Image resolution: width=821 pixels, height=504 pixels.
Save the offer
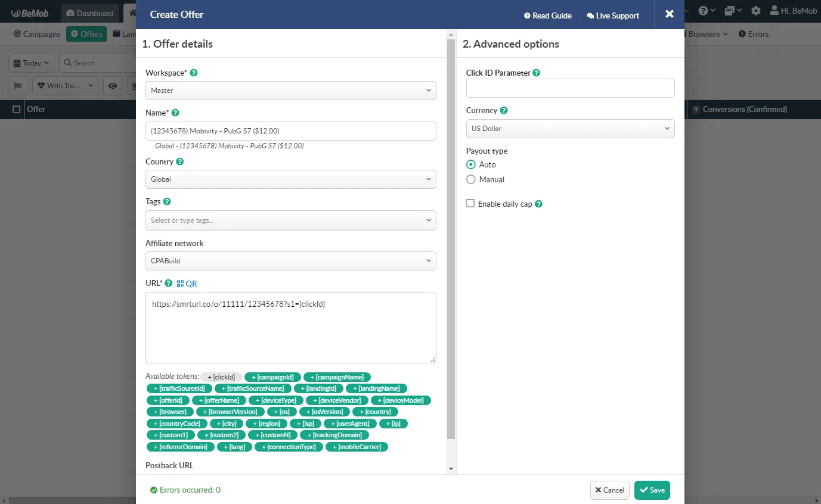point(652,490)
